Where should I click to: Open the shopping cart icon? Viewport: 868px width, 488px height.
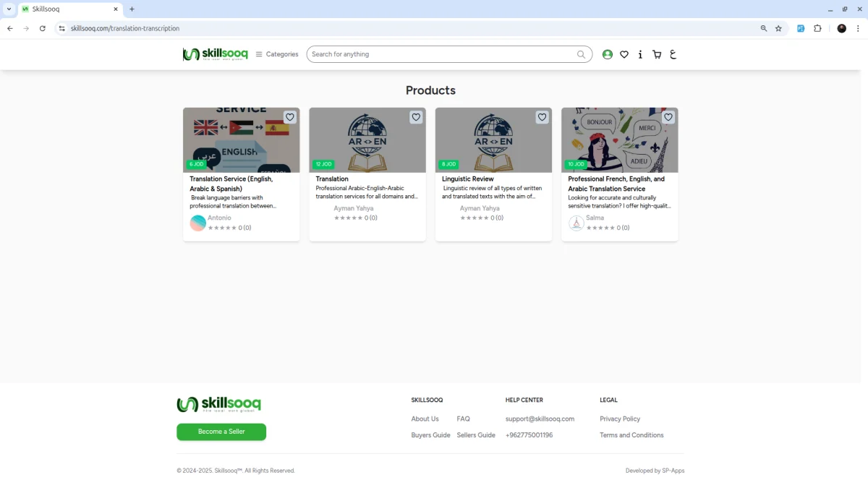tap(657, 54)
